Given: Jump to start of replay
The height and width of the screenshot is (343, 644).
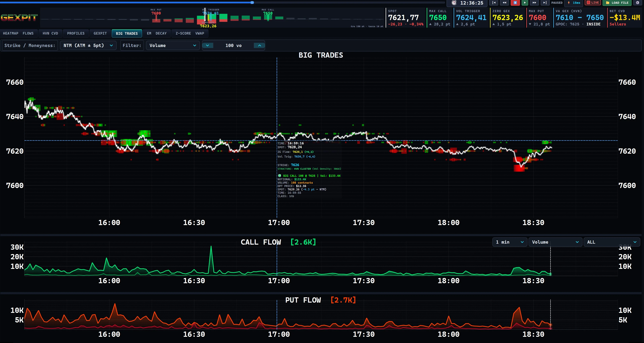Looking at the screenshot, I should (x=494, y=3).
